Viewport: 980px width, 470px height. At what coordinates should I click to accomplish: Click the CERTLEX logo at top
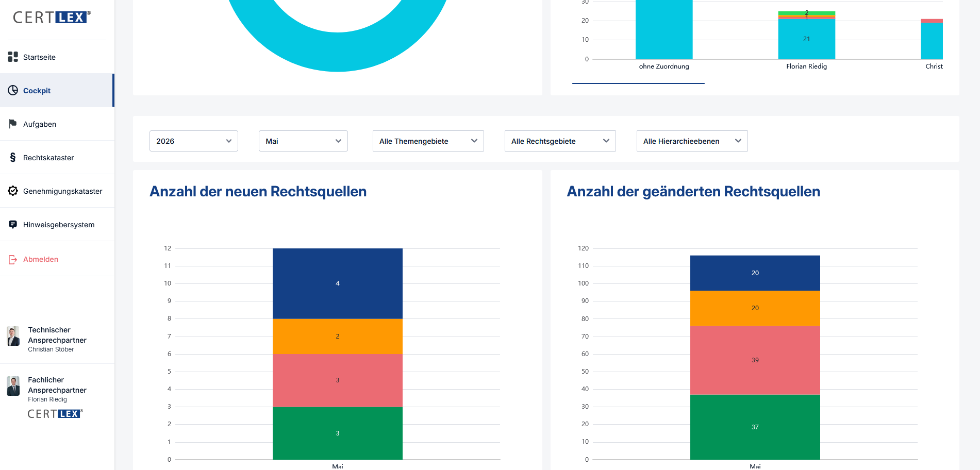[52, 17]
